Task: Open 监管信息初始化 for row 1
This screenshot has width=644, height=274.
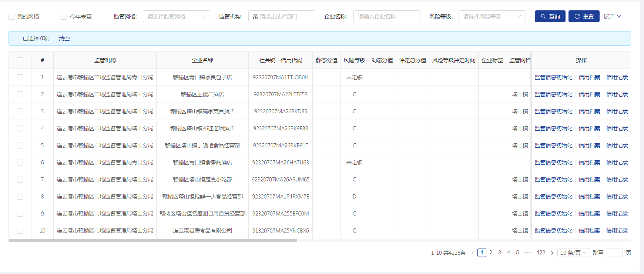Action: (x=553, y=77)
